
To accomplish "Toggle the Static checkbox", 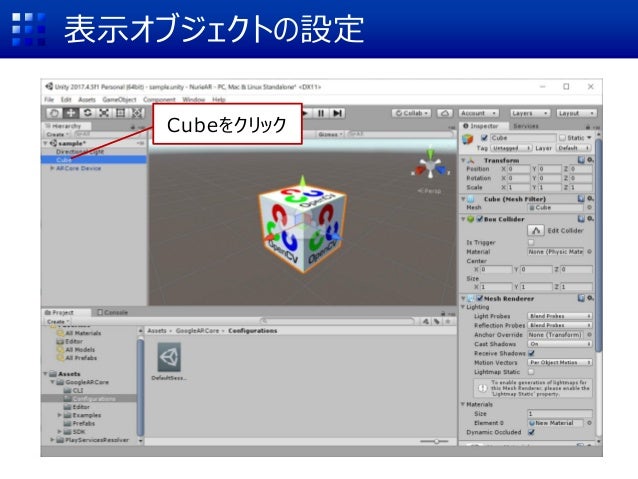I will [x=562, y=138].
